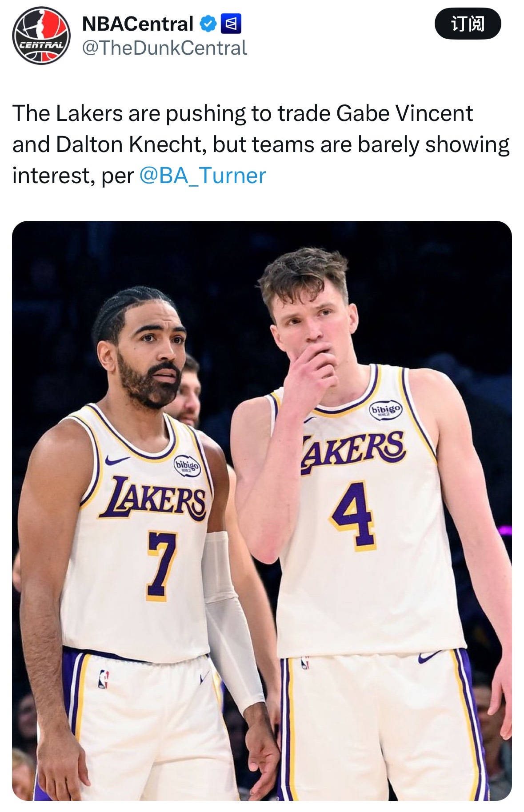524x812 pixels.
Task: Click the verification tick next to NBACentral
Action: tap(207, 23)
